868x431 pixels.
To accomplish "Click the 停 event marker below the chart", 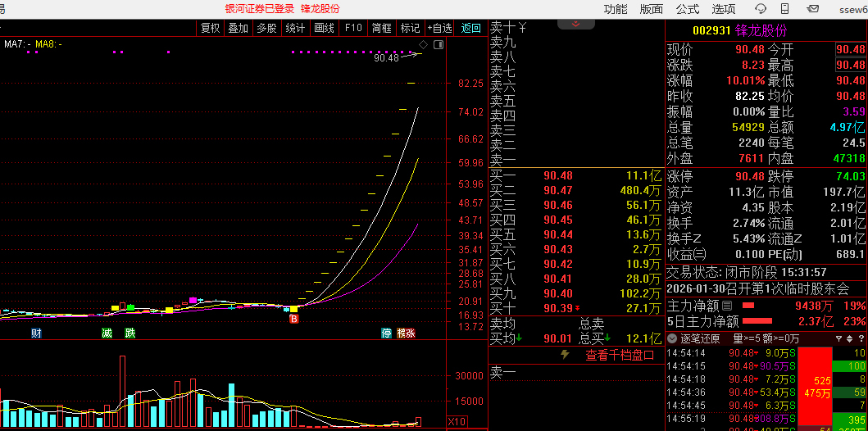I will (386, 333).
